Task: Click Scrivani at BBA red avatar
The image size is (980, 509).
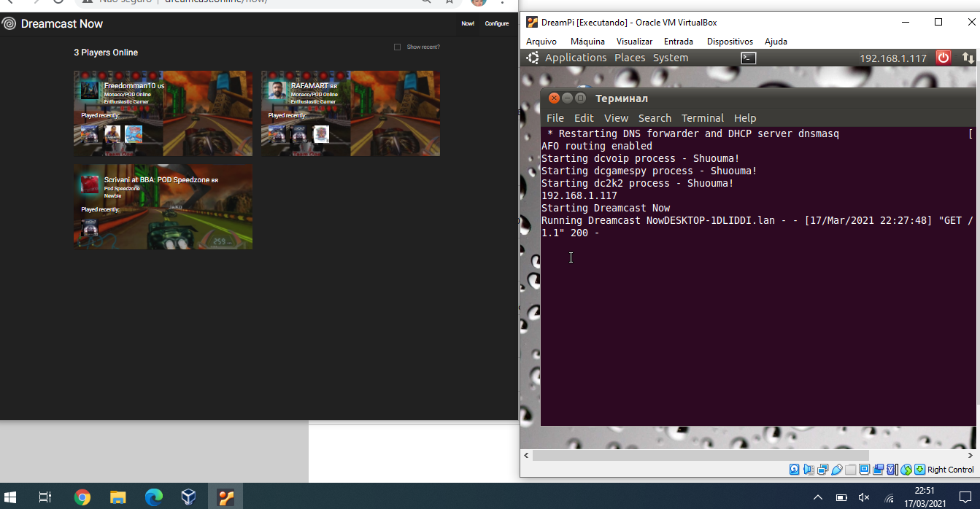Action: point(90,184)
